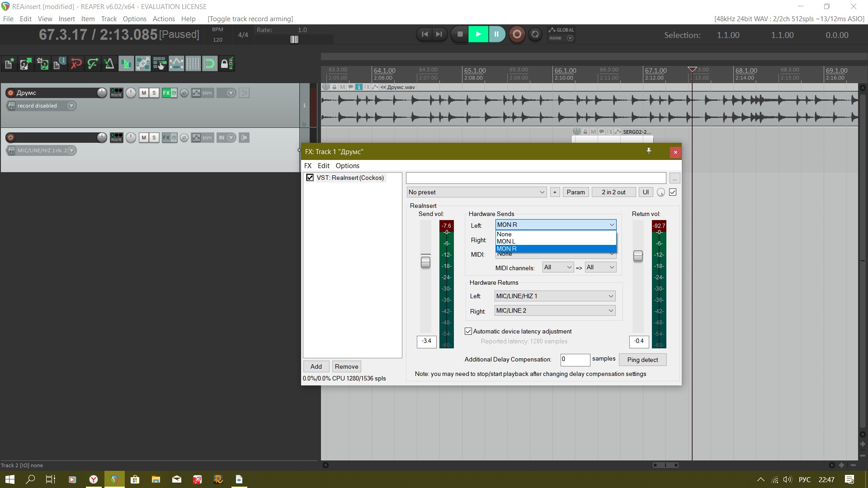Screen dimensions: 868x488
Task: Click record arm on Друмс track
Action: (10, 93)
